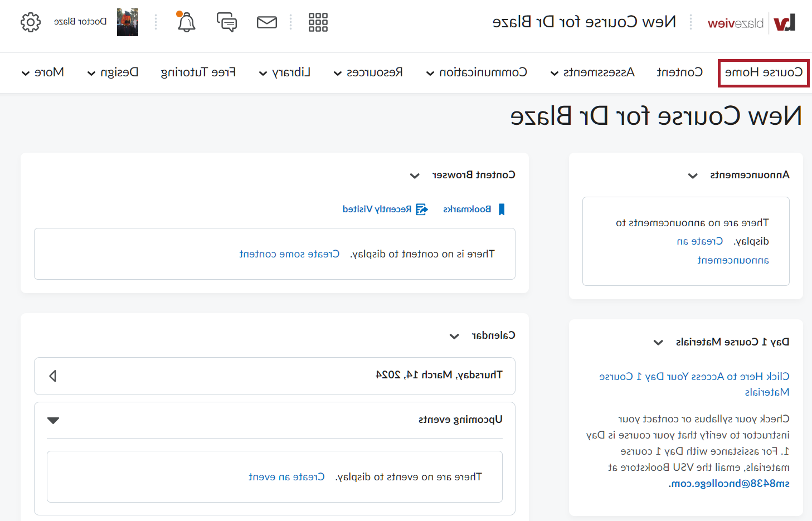
Task: Click the Upcoming events heading
Action: pyautogui.click(x=460, y=420)
